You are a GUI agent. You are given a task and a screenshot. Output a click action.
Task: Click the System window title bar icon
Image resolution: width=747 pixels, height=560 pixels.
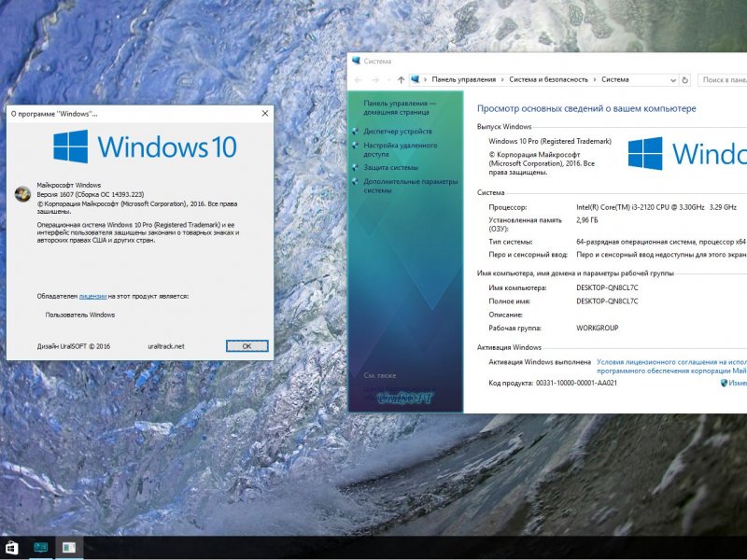click(356, 61)
